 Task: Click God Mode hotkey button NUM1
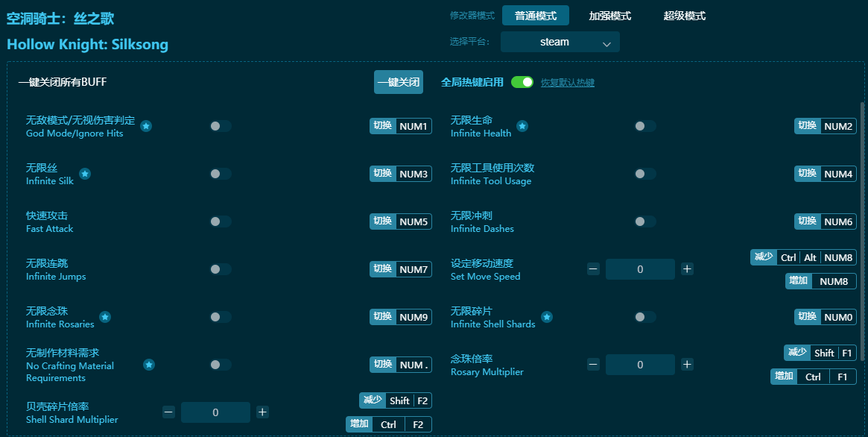tap(401, 126)
